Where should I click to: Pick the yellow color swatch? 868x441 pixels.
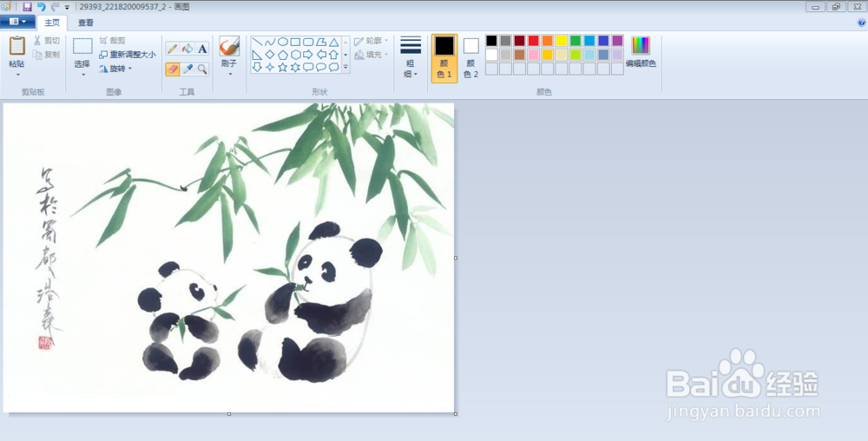562,41
